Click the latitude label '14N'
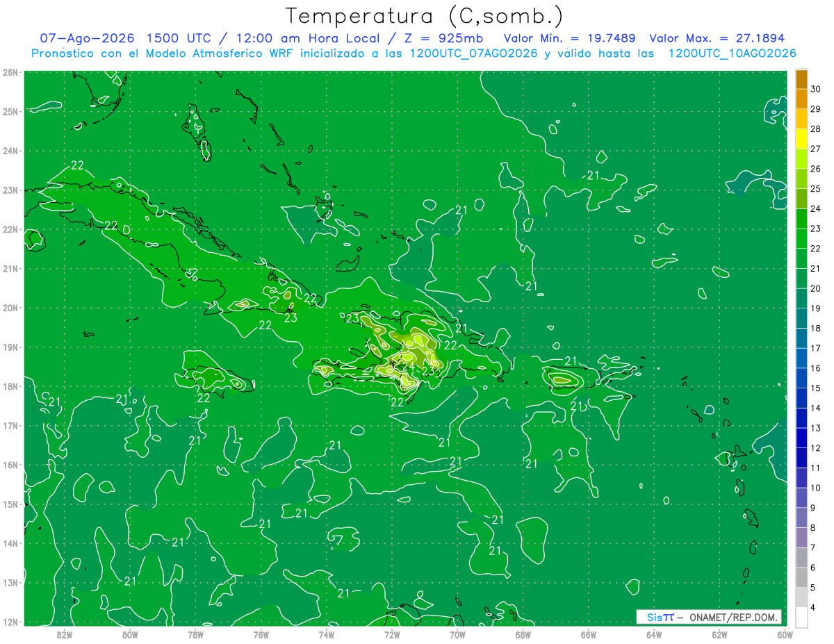The width and height of the screenshot is (834, 644). [10, 543]
